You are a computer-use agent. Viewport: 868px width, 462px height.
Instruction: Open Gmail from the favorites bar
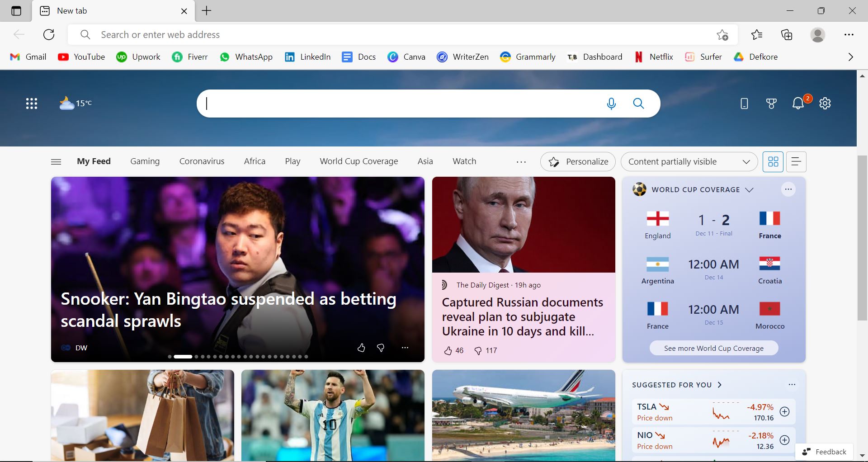tap(28, 57)
